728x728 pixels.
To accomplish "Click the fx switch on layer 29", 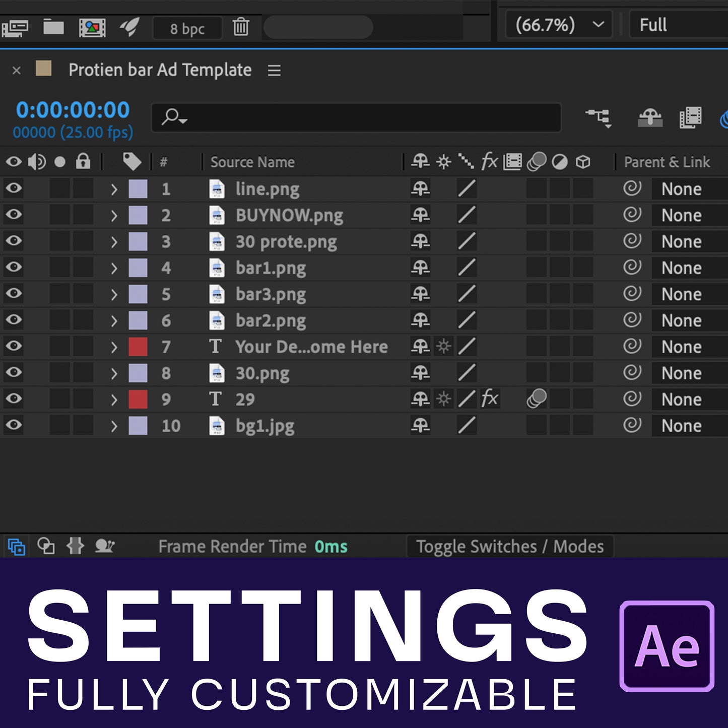I will pos(489,399).
